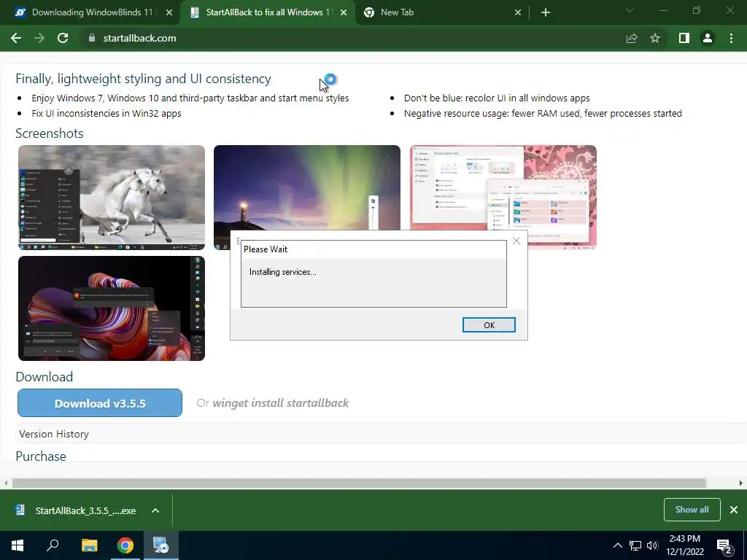This screenshot has width=747, height=560.
Task: Close the downloads bar
Action: pos(734,510)
